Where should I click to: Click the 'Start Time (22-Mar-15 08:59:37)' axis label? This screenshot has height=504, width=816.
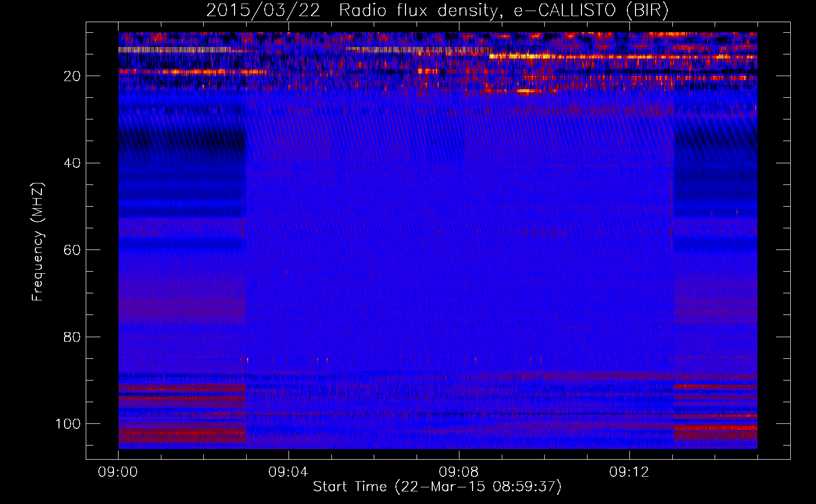[x=437, y=487]
